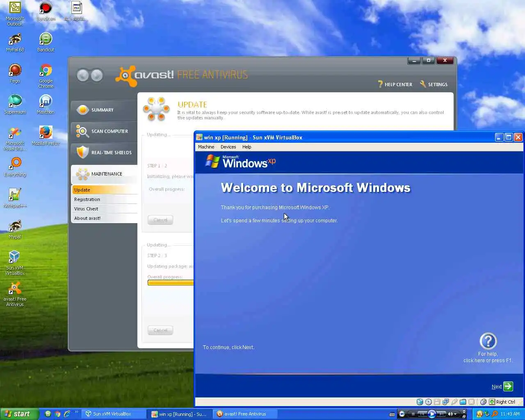Click stop on the taskbar media player
This screenshot has width=525, height=420.
click(413, 414)
